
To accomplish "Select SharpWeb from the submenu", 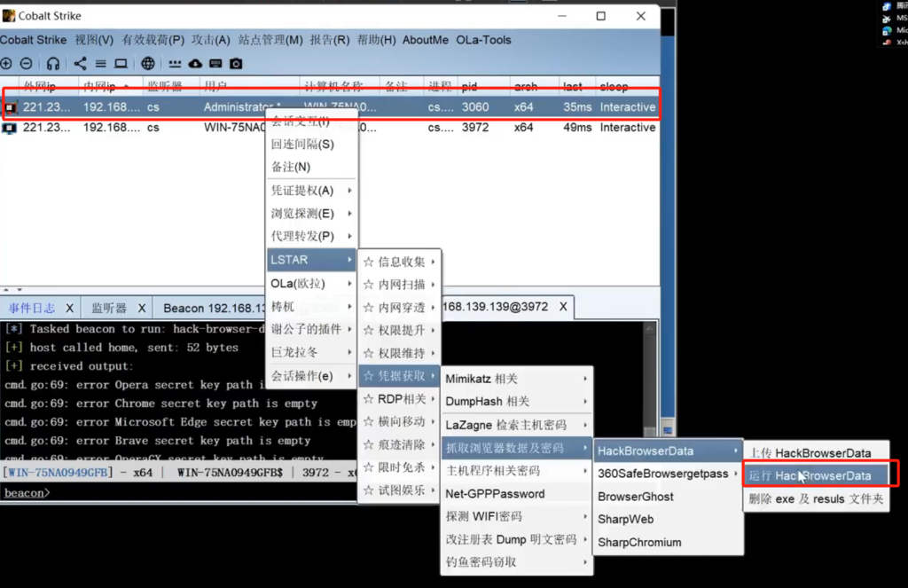I will 669,519.
